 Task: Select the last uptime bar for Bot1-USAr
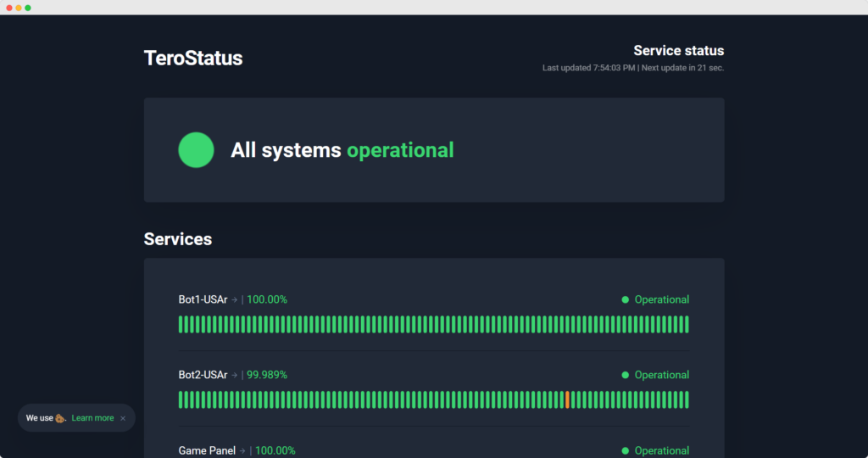coord(687,324)
